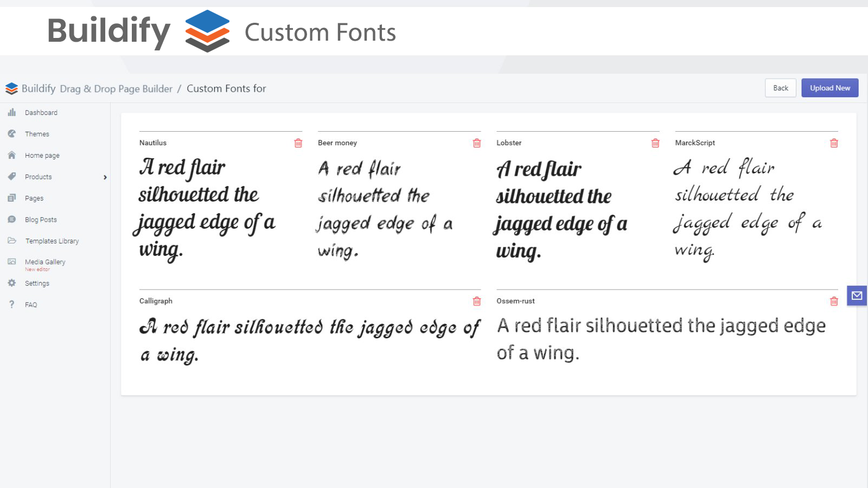Click the Products tag icon

[x=12, y=176]
